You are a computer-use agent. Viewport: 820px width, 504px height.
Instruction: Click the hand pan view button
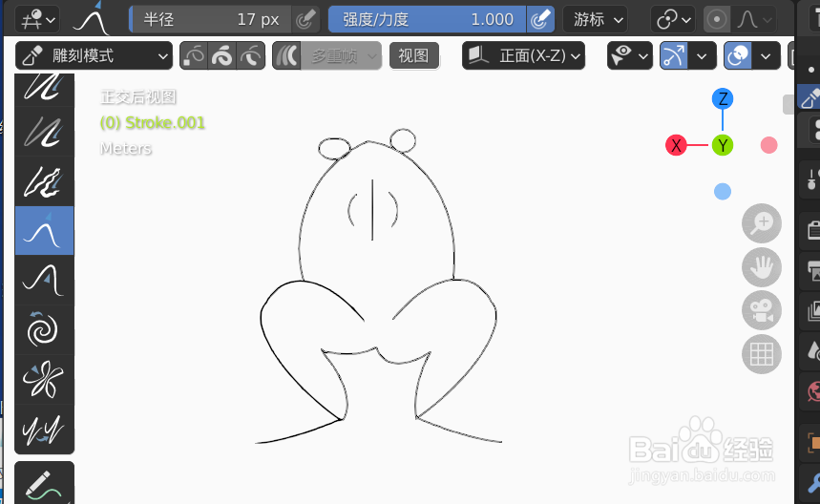(762, 267)
